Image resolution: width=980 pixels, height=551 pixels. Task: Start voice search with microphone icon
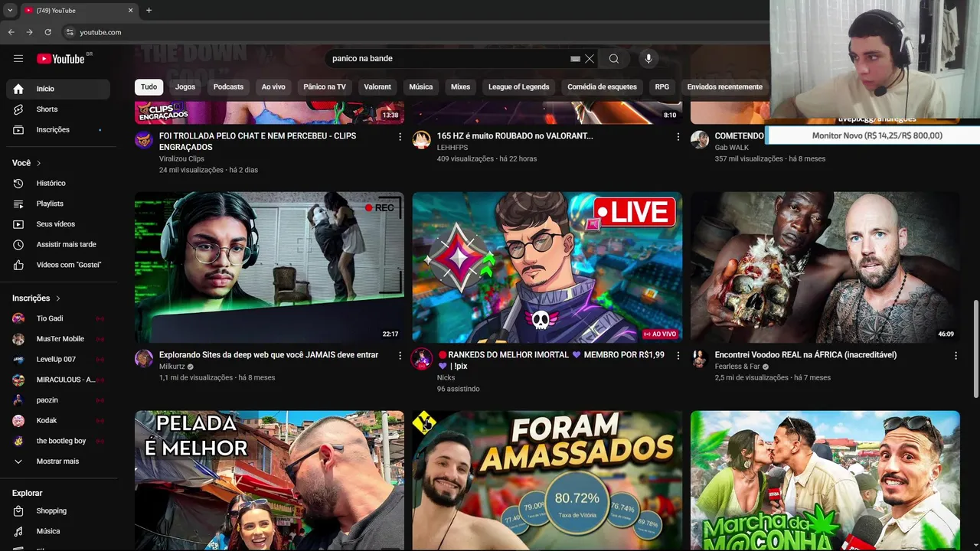pyautogui.click(x=648, y=59)
